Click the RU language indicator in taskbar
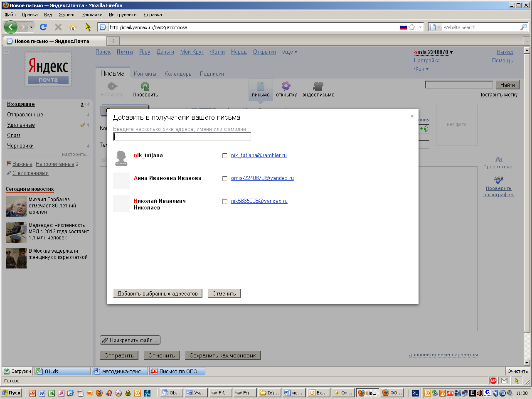This screenshot has width=532, height=399. pos(415,393)
